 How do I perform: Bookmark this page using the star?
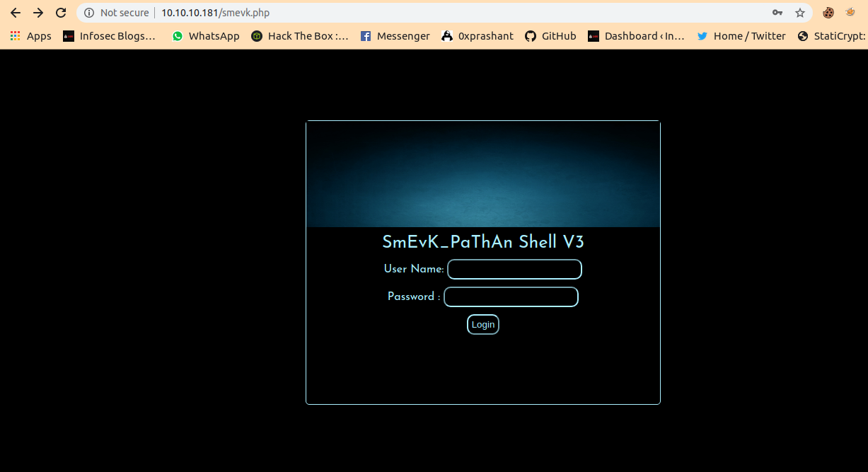[x=800, y=12]
